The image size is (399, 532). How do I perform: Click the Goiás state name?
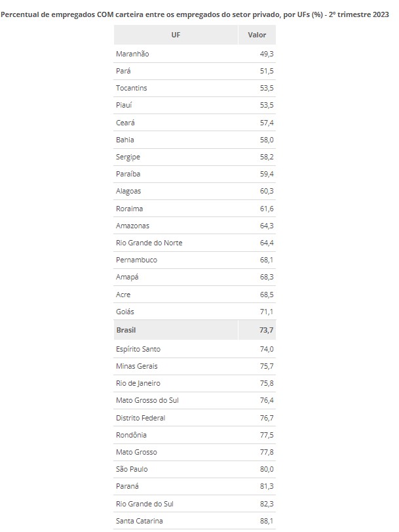click(x=124, y=312)
